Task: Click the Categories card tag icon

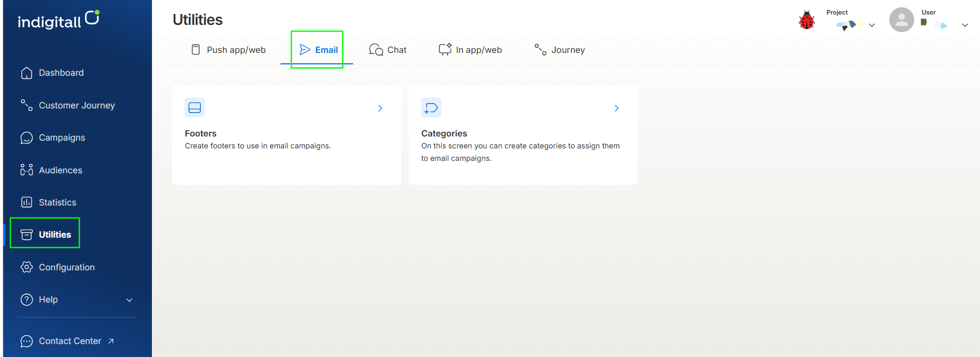Action: [431, 107]
